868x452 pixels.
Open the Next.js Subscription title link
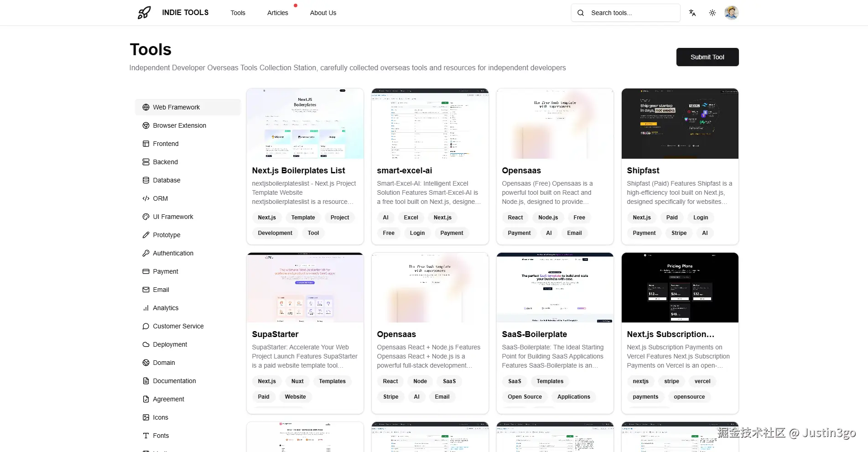670,334
